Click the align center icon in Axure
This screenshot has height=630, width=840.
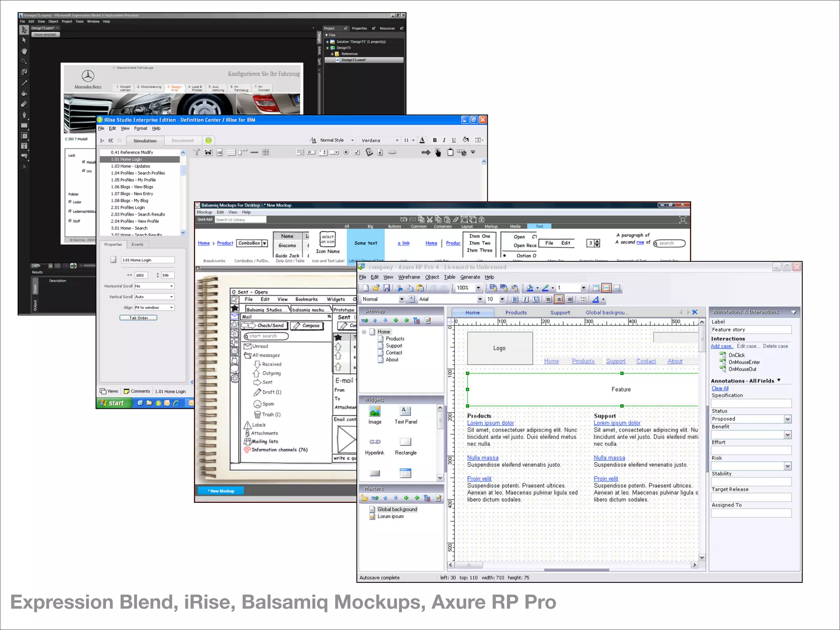[x=559, y=299]
